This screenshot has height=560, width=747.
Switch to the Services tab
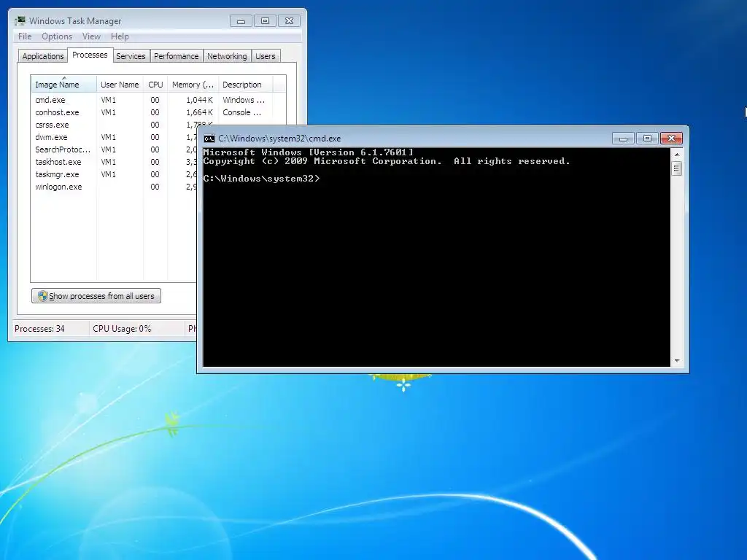click(131, 56)
